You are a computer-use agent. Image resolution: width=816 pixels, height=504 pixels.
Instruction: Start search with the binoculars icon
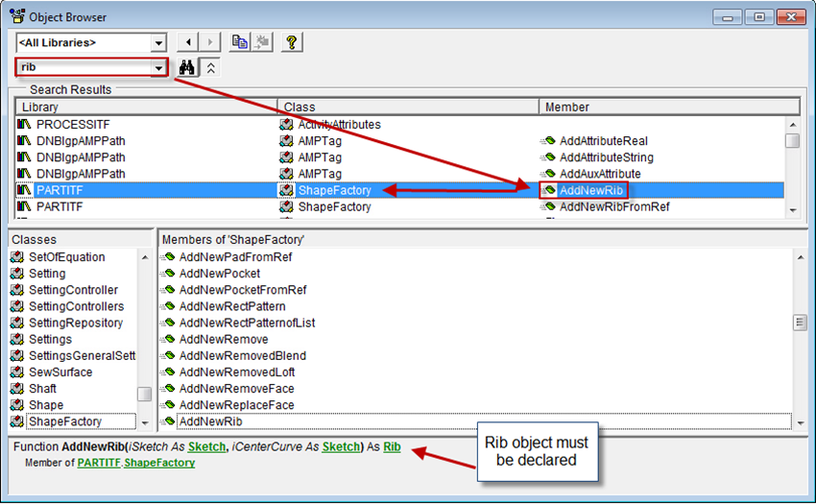187,68
